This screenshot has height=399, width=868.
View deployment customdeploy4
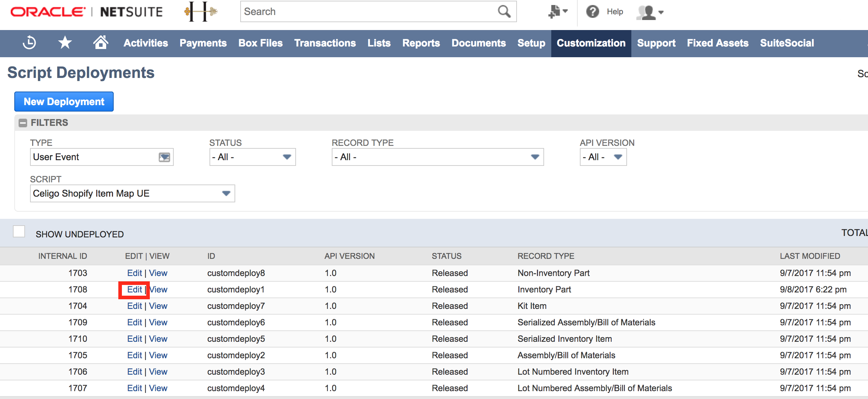point(158,388)
